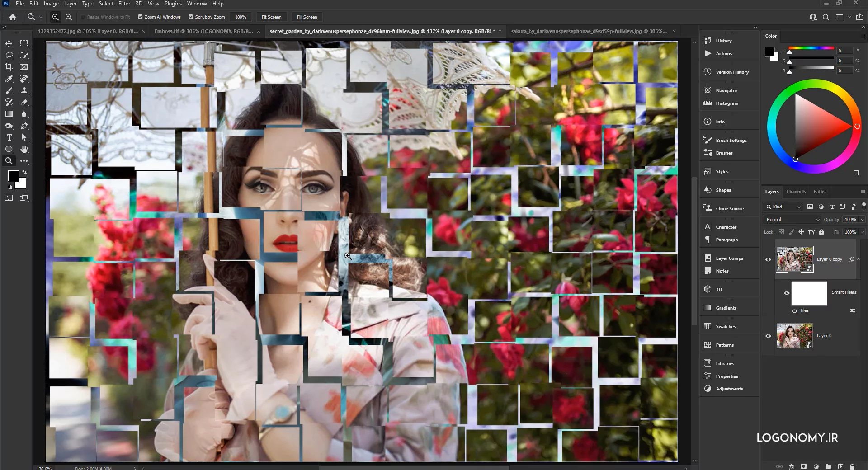Image resolution: width=868 pixels, height=470 pixels.
Task: Open the layer Kind filter dropdown
Action: [x=783, y=207]
